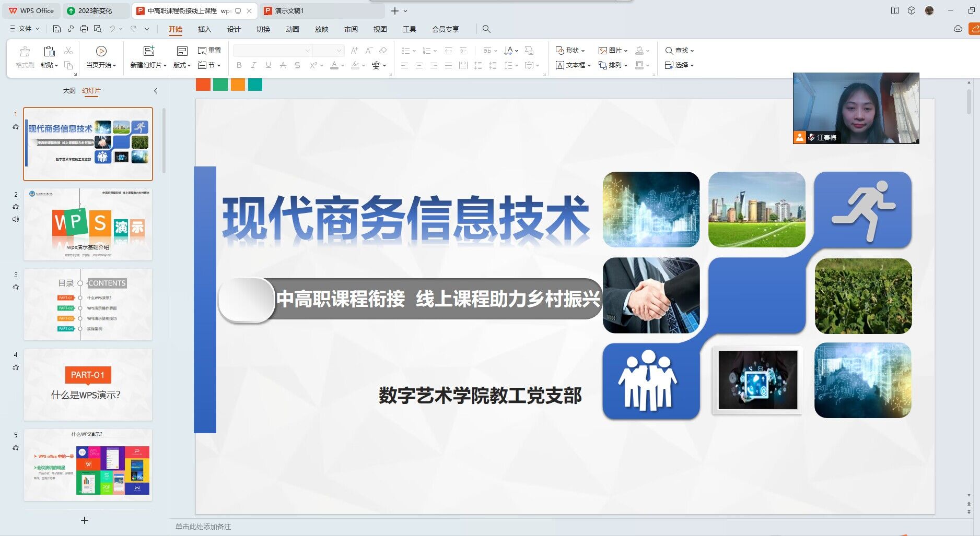Switch to the 插入 ribbon tab
Image resolution: width=980 pixels, height=536 pixels.
coord(204,29)
